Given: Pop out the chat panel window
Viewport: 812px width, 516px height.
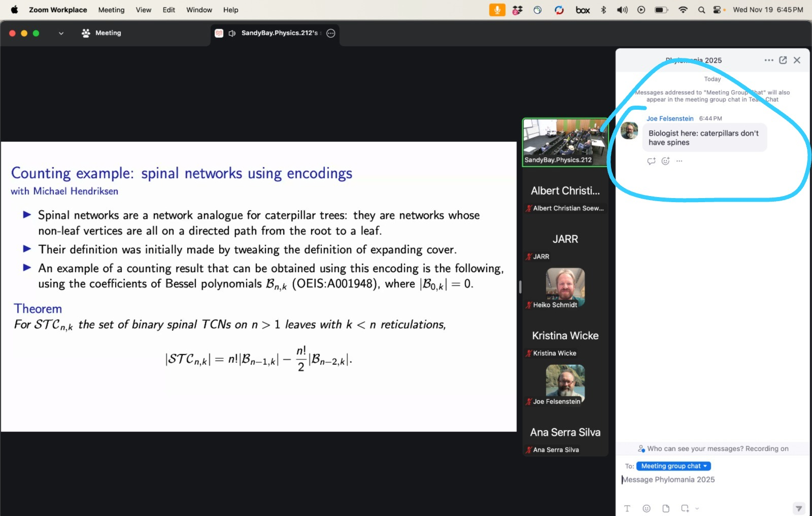Looking at the screenshot, I should (783, 60).
